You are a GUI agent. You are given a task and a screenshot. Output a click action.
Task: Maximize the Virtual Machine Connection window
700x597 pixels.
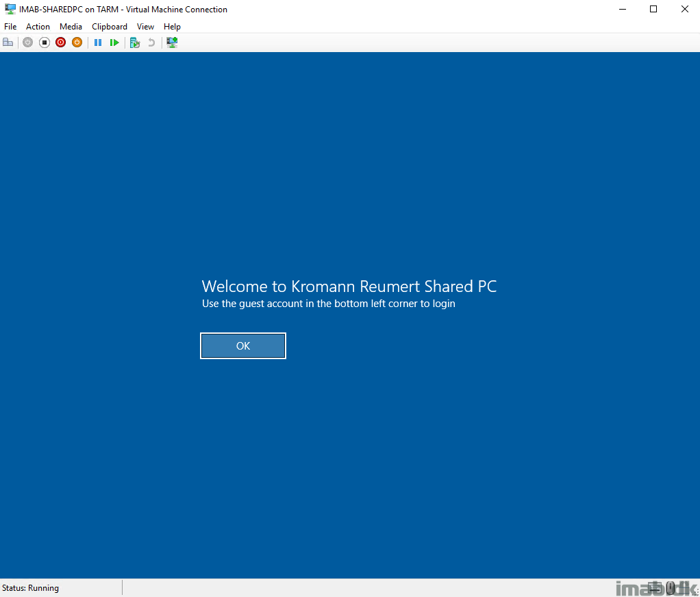point(653,9)
